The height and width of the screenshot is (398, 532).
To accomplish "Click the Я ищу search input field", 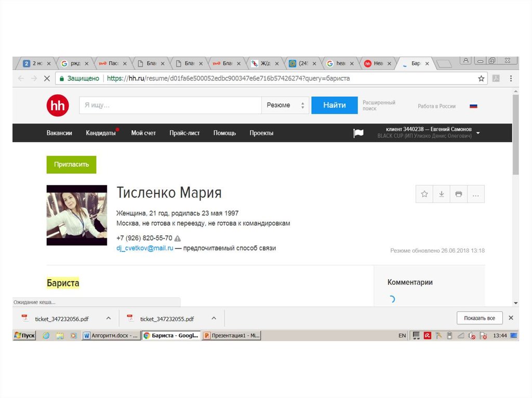I will [x=170, y=105].
